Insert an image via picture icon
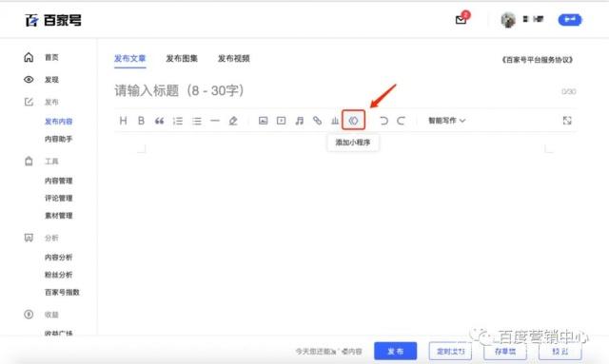Screen dimensions: 609x364 [x=263, y=121]
